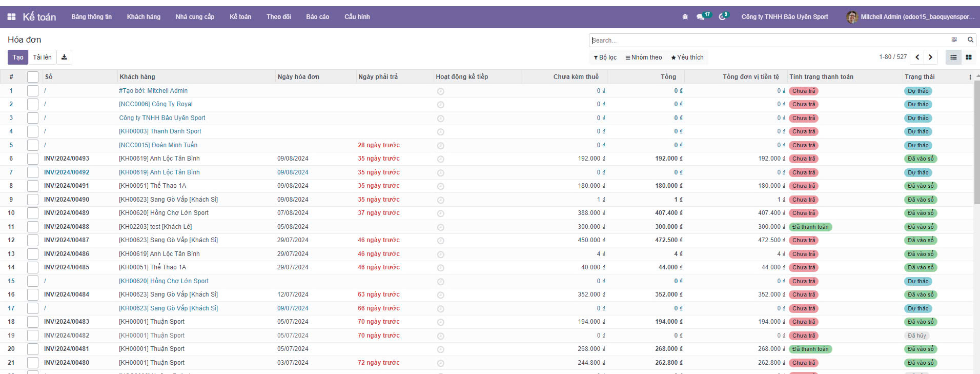This screenshot has width=980, height=374.
Task: Open the Khách hàng menu
Action: [x=144, y=17]
